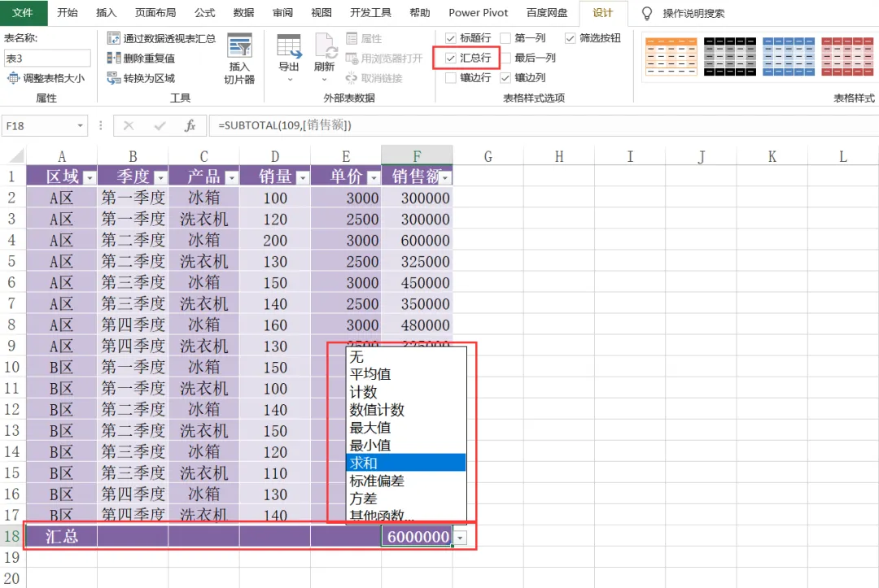Image resolution: width=879 pixels, height=588 pixels.
Task: Select 最大值 in the total function list
Action: [x=406, y=427]
